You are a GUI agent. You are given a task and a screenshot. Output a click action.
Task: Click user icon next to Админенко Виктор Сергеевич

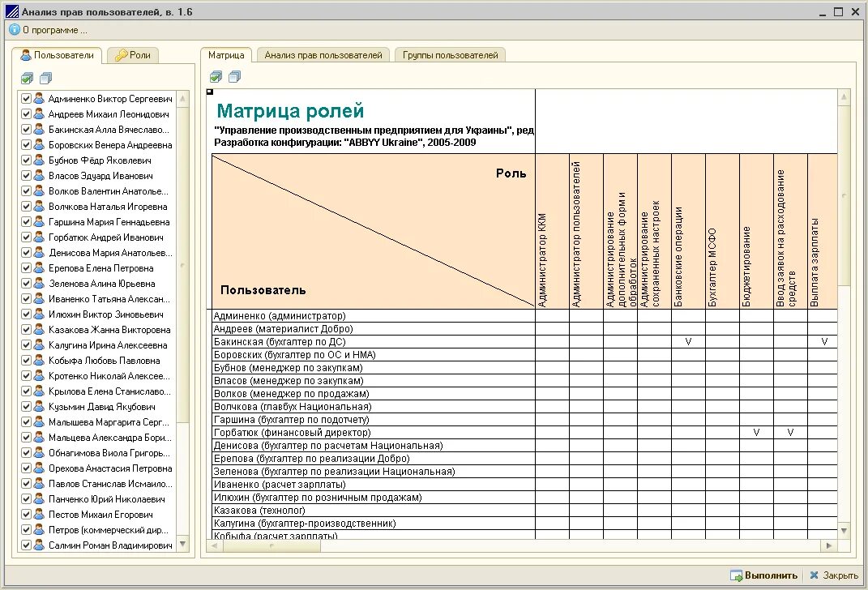[39, 99]
